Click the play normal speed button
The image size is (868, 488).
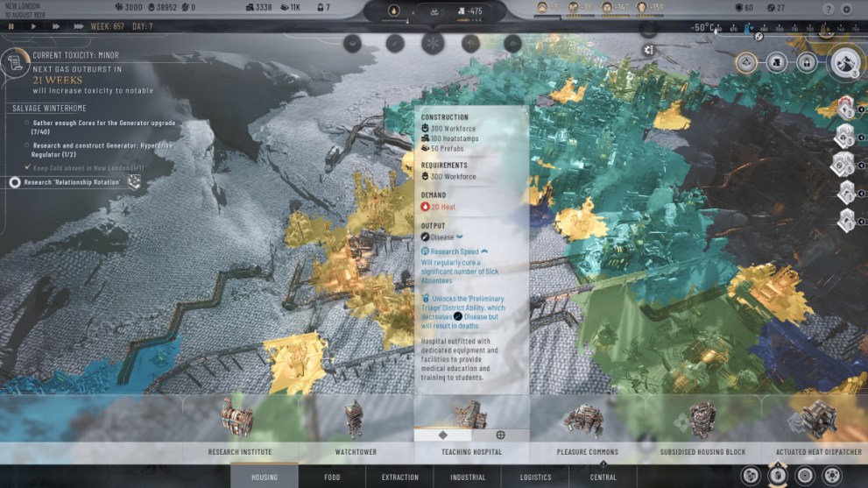(34, 26)
